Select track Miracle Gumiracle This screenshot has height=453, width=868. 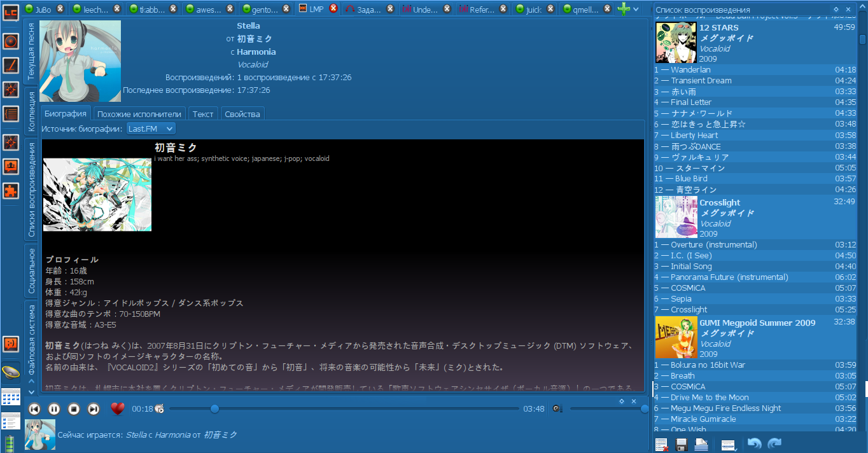click(x=755, y=419)
